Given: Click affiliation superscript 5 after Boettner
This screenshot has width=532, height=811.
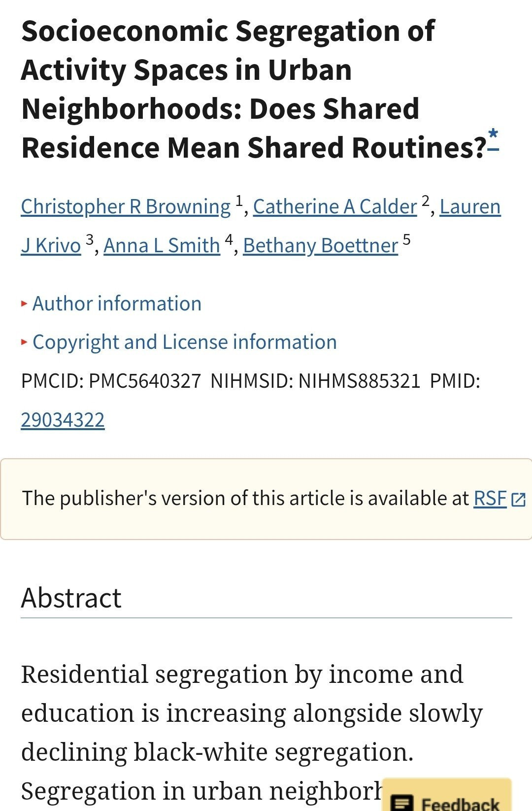Looking at the screenshot, I should (406, 240).
